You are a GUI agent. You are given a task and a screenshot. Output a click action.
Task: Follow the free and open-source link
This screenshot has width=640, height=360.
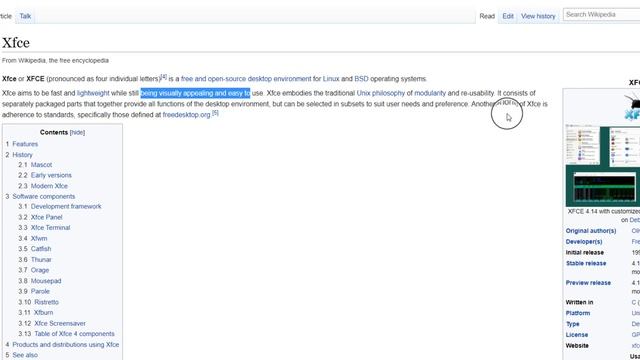[x=213, y=79]
